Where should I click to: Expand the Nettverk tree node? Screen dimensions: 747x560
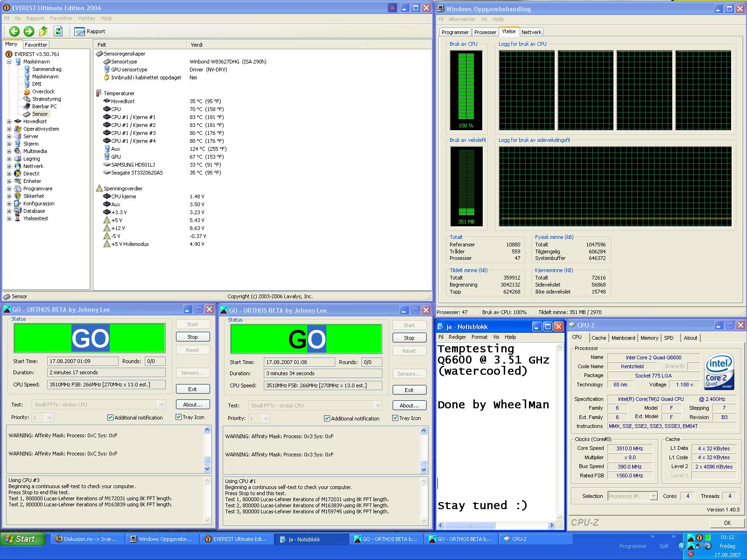pyautogui.click(x=9, y=166)
